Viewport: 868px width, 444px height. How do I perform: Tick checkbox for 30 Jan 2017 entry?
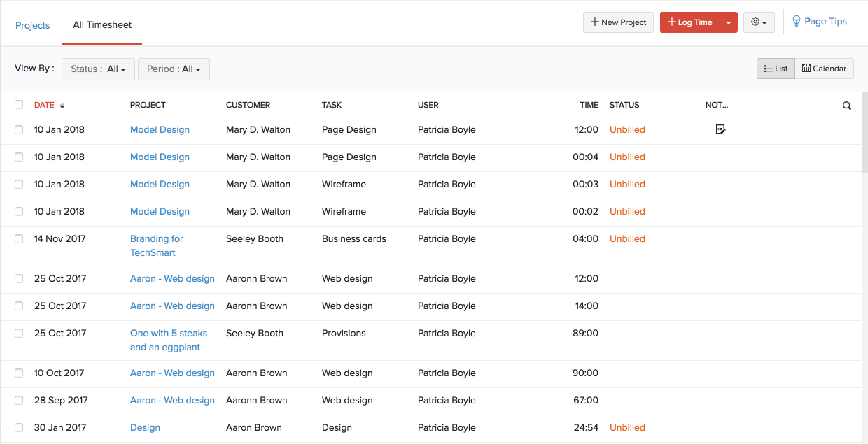(x=19, y=427)
